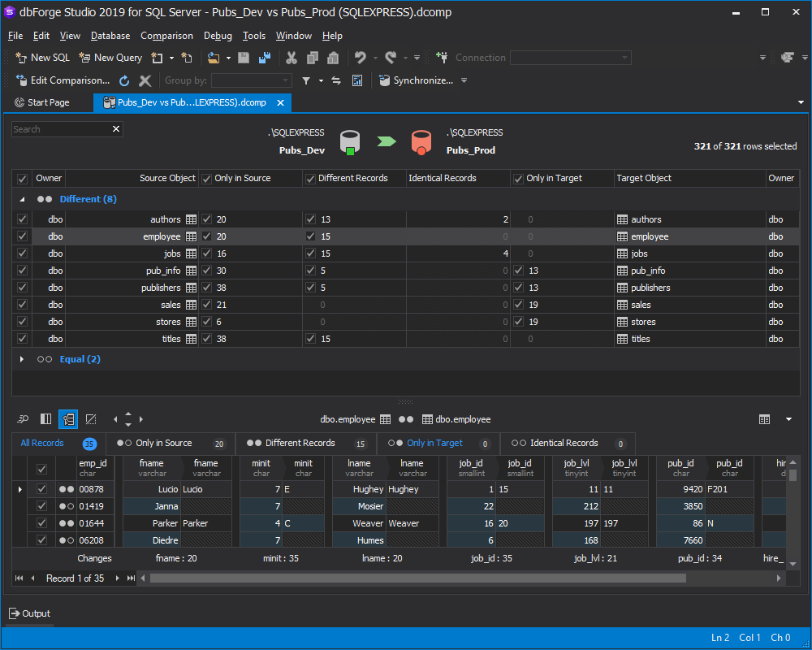Select the publishers row in comparison grid
The height and width of the screenshot is (650, 812).
click(x=405, y=288)
